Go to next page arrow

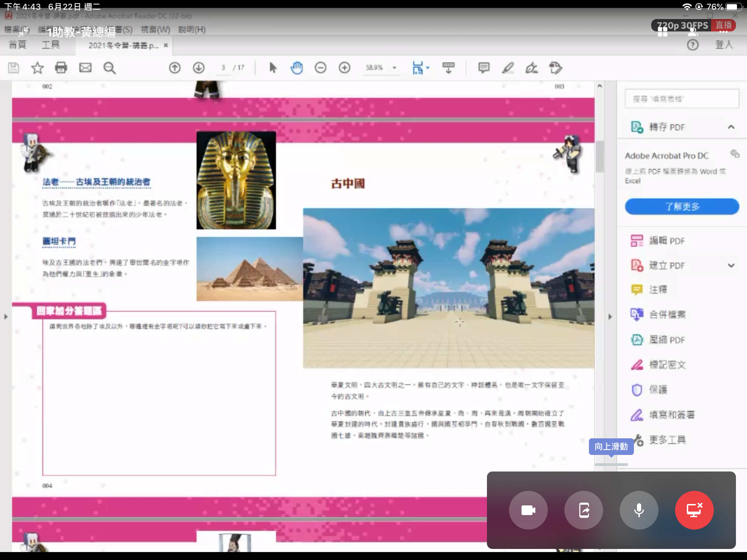coord(199,68)
